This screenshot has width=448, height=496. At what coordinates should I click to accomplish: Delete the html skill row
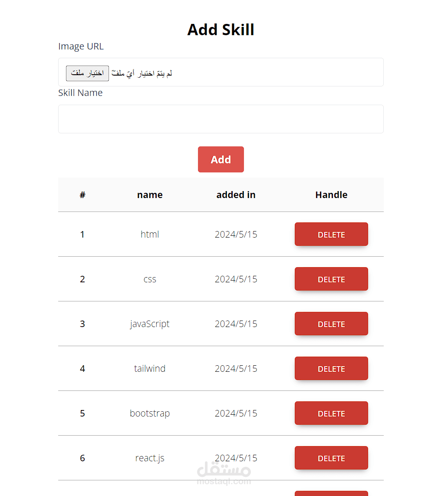pyautogui.click(x=331, y=234)
